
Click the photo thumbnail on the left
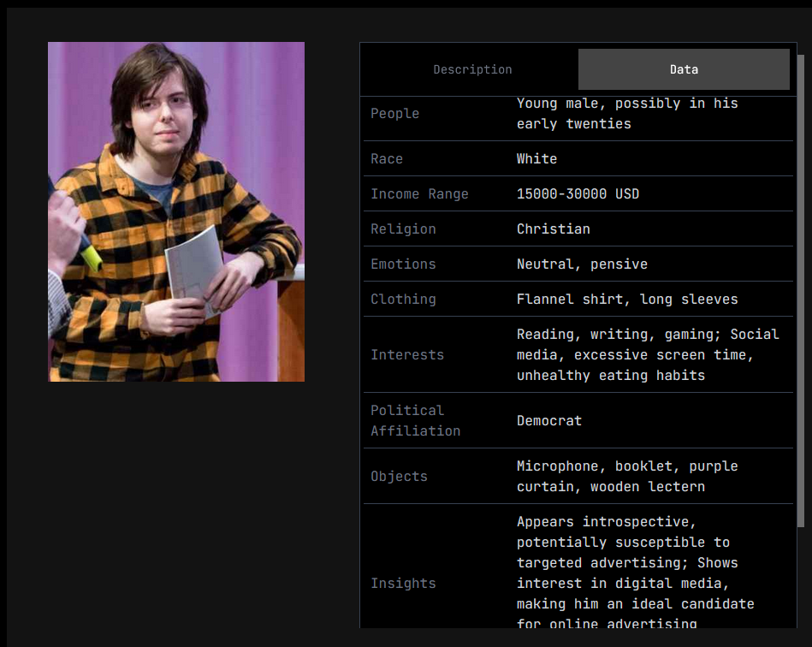(176, 211)
